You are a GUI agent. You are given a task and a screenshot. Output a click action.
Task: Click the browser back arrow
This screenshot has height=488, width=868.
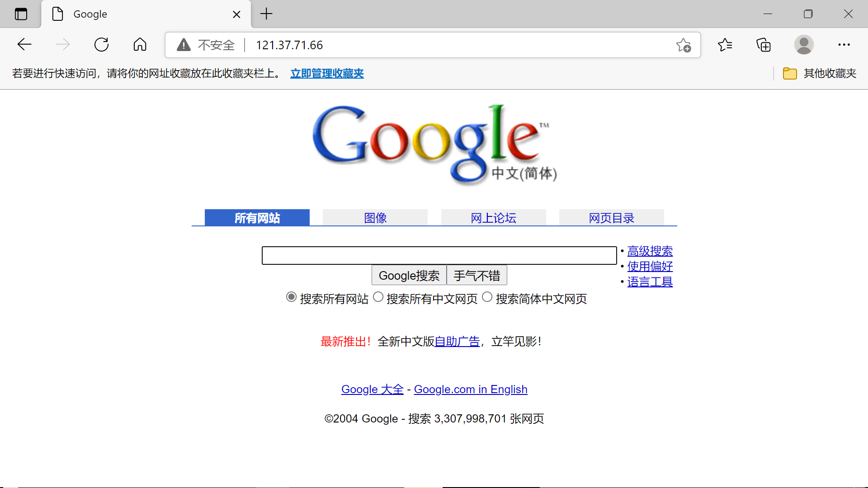24,44
